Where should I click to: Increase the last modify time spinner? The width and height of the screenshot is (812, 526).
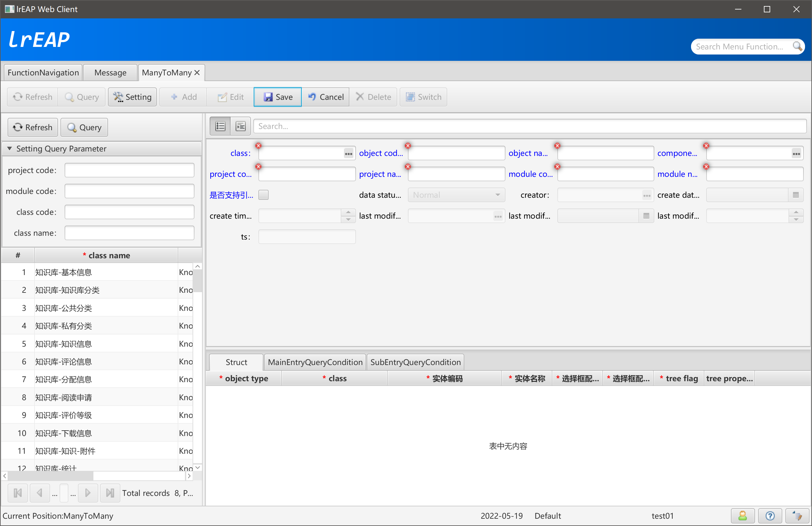pyautogui.click(x=796, y=212)
